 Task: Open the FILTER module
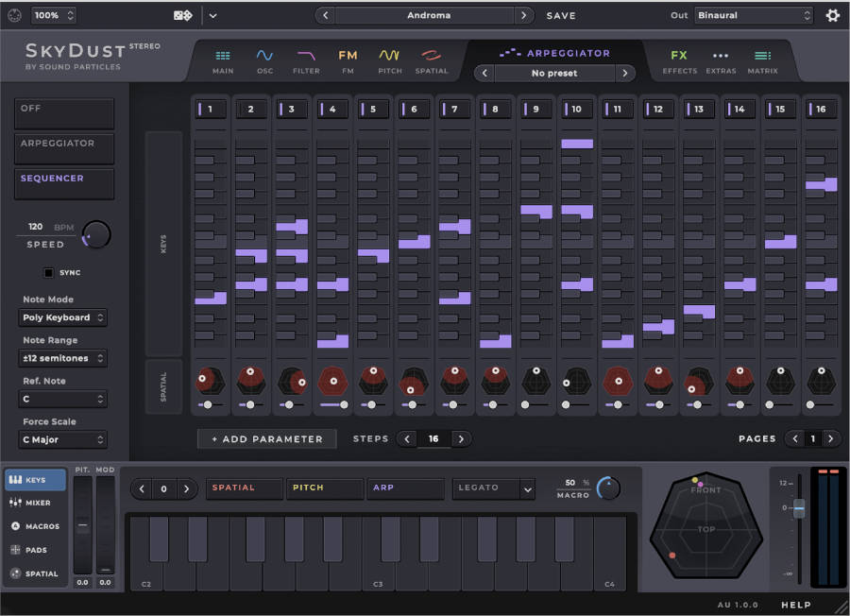point(306,59)
